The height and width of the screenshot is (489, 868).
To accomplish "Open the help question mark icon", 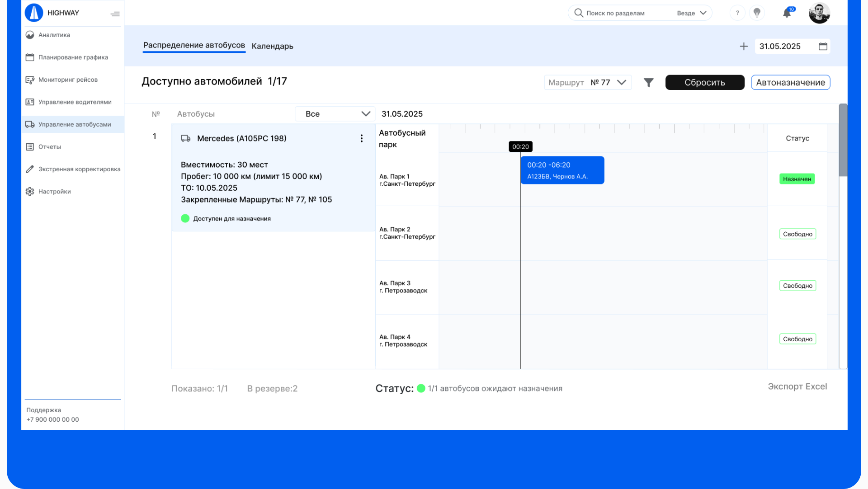I will pos(737,13).
